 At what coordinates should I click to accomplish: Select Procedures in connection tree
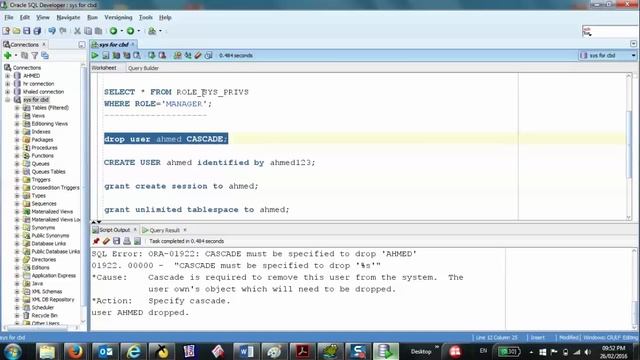(44, 148)
